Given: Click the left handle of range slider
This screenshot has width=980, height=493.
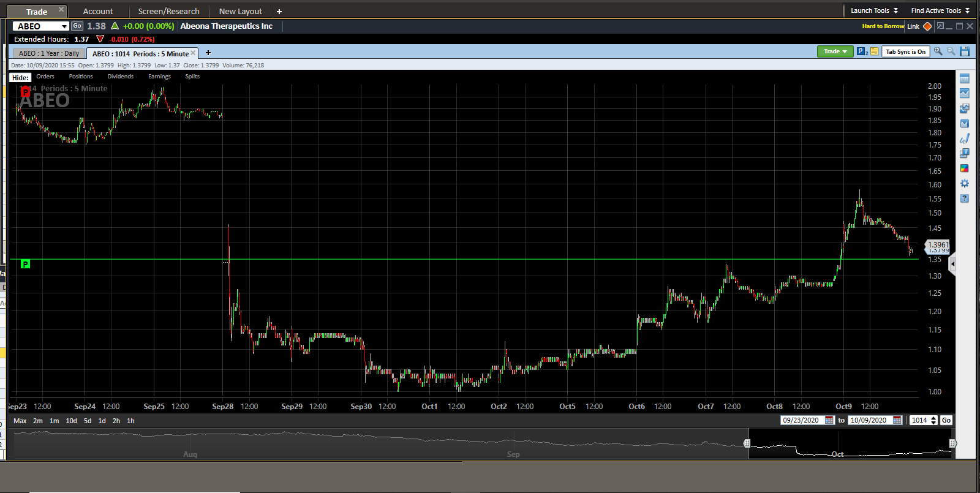Looking at the screenshot, I should point(747,443).
